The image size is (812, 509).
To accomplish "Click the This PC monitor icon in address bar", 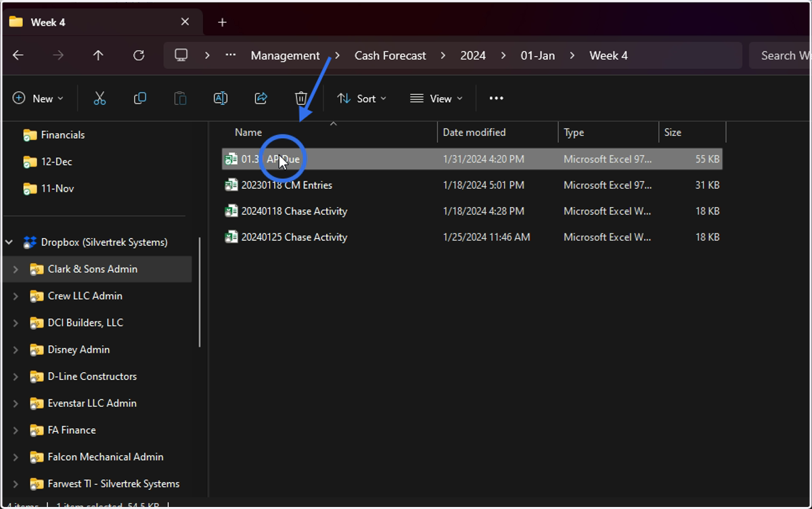I will [181, 56].
